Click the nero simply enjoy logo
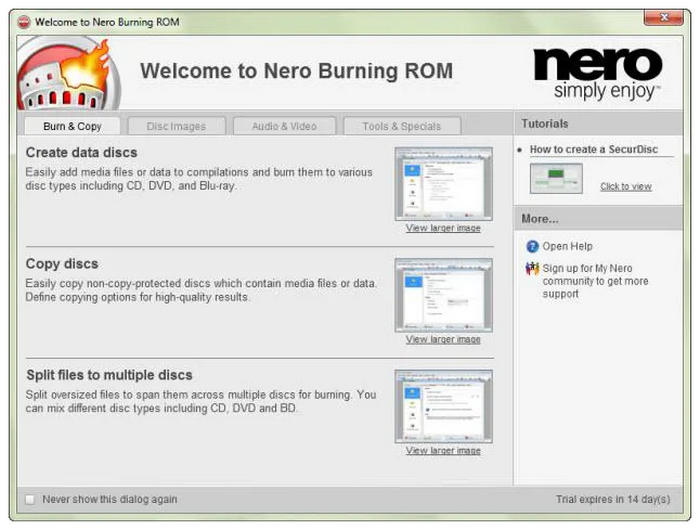 point(598,74)
